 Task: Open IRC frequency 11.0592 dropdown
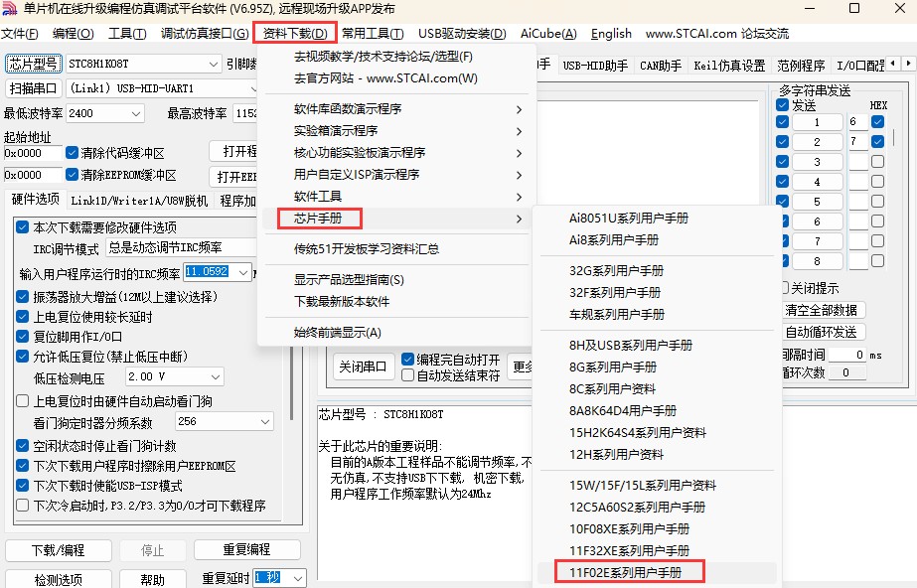(x=218, y=272)
